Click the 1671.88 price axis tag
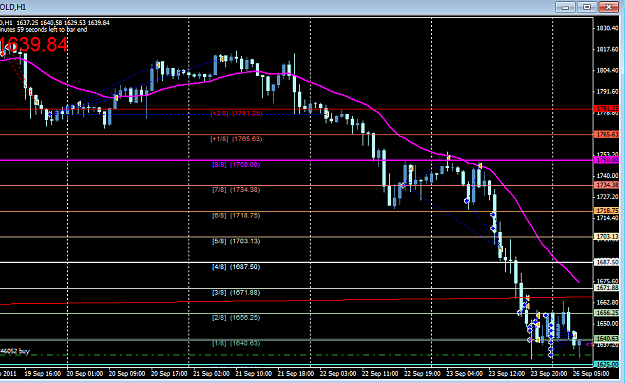The image size is (625, 383). (607, 287)
